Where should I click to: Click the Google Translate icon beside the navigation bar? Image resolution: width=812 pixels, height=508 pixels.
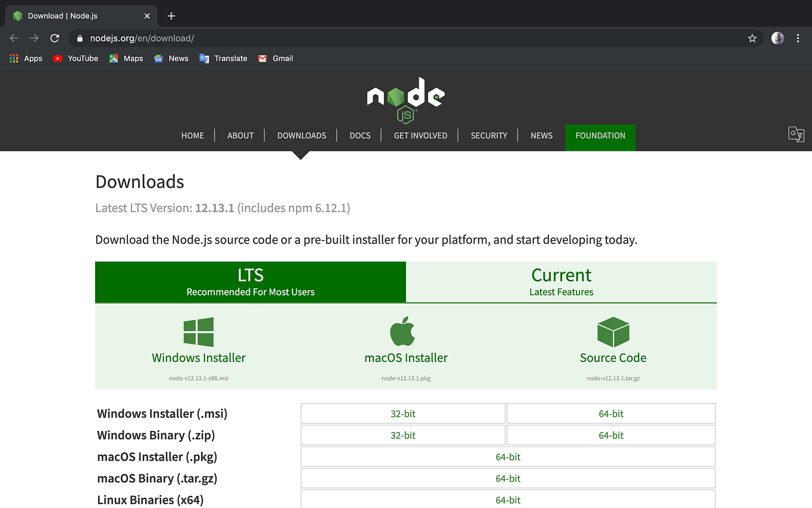click(796, 135)
